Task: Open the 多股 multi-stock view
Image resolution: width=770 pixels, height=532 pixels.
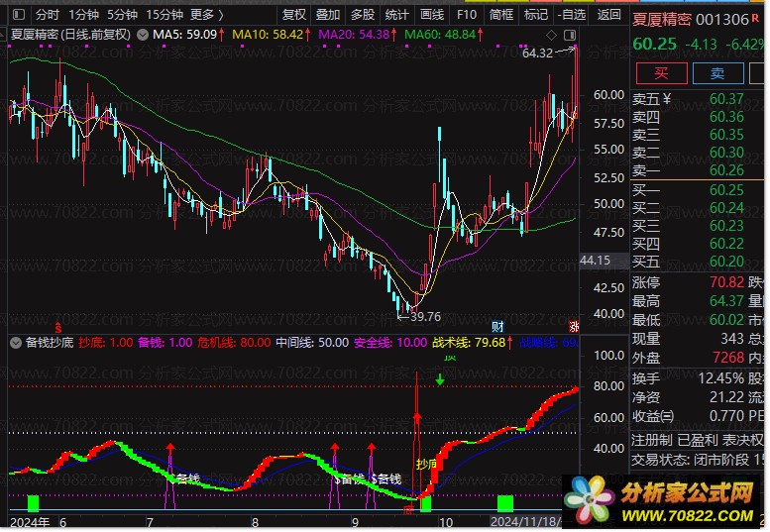Action: click(x=363, y=15)
